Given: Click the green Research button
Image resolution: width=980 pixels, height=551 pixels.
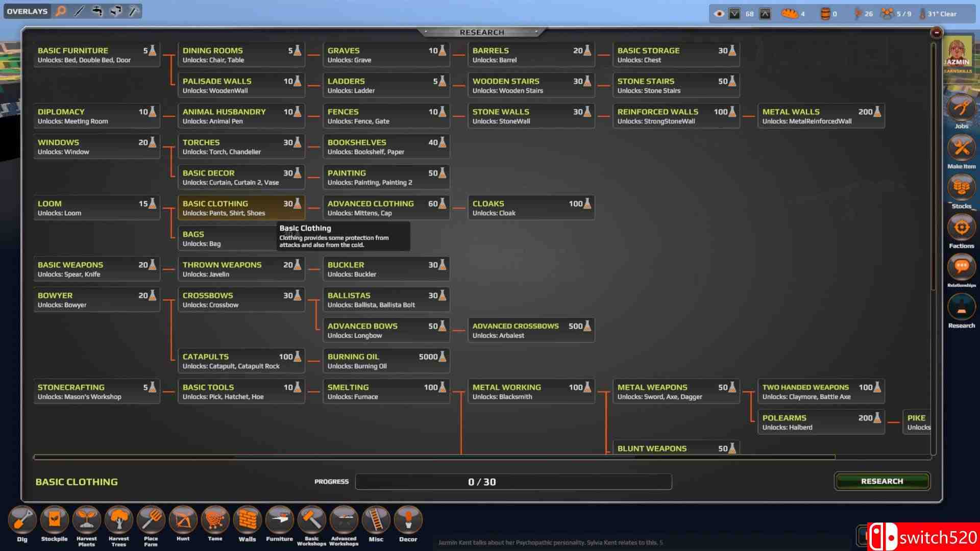Looking at the screenshot, I should pyautogui.click(x=881, y=481).
